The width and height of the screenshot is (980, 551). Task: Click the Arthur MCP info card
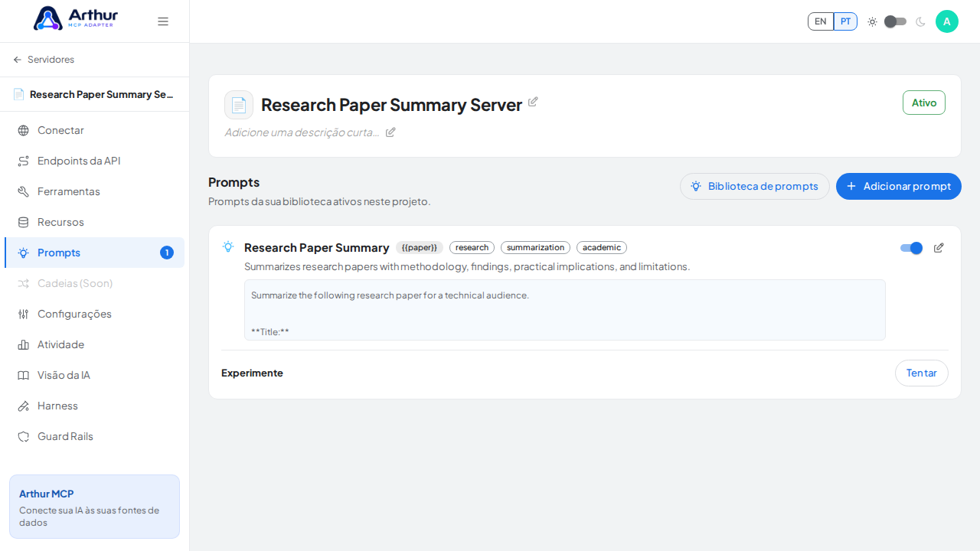[95, 507]
